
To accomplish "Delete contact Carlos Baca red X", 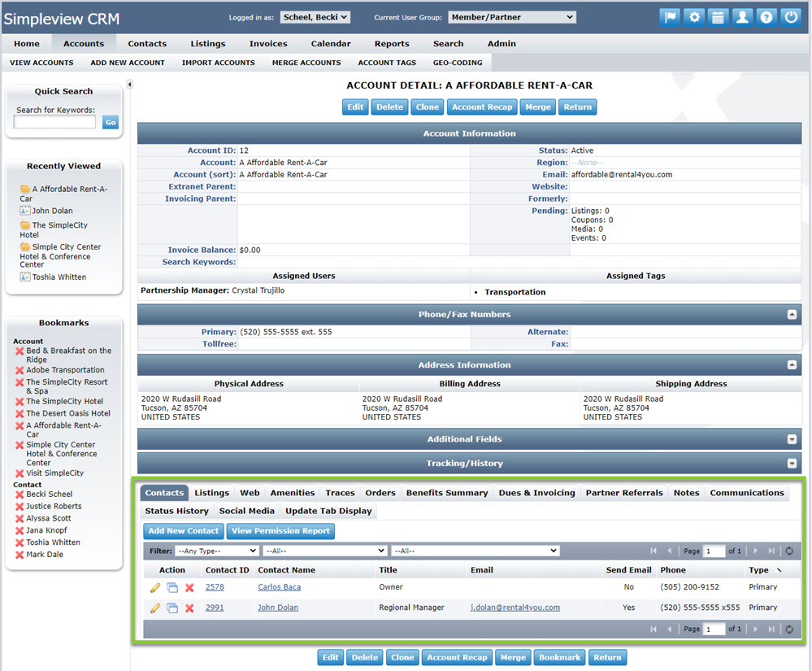I will tap(189, 587).
